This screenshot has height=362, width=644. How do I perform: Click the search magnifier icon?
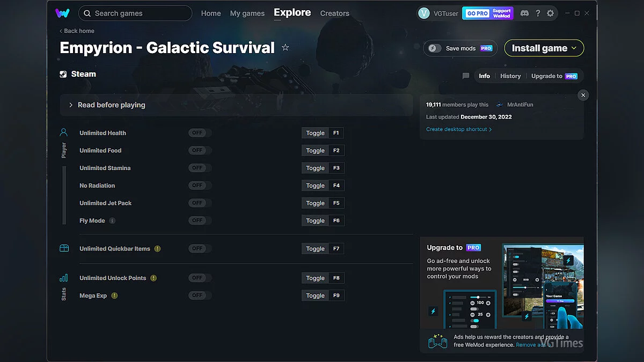coord(87,13)
